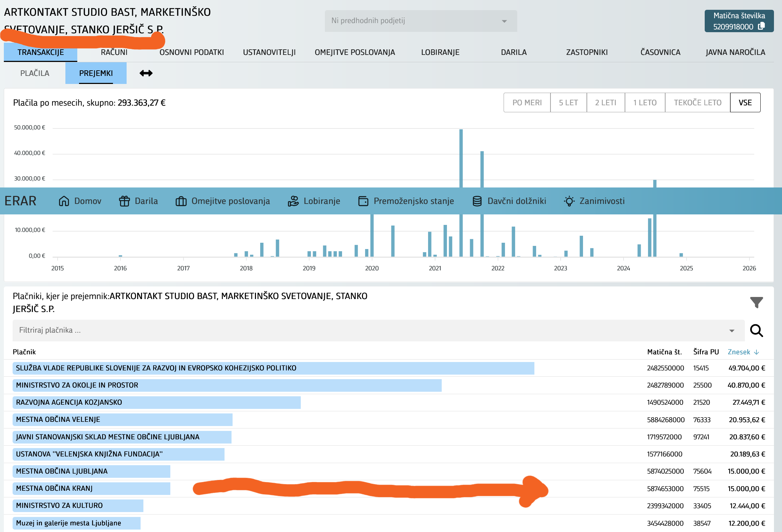Click the Premoženjsko stanje wallet icon
Image resolution: width=782 pixels, height=532 pixels.
[363, 201]
